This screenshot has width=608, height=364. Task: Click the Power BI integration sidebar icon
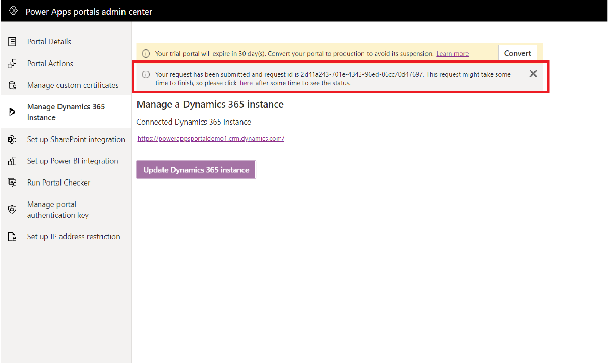pos(12,161)
